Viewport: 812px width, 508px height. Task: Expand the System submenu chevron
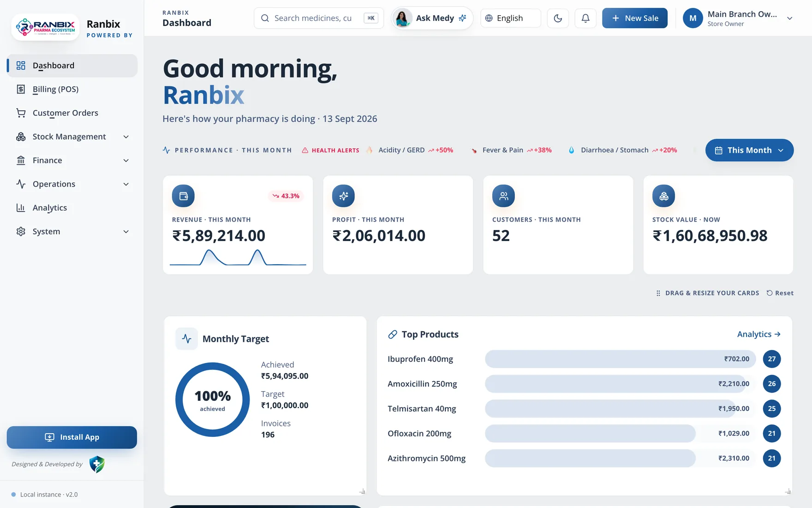[126, 231]
